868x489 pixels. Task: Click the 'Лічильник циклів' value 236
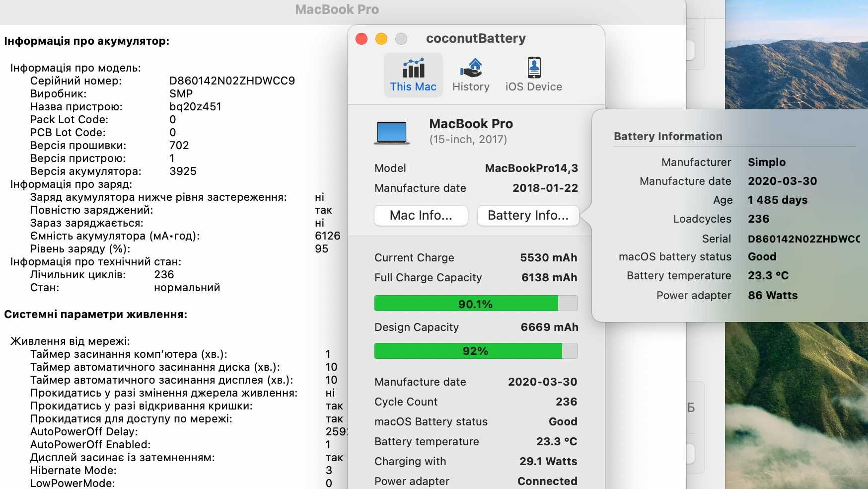[164, 275]
